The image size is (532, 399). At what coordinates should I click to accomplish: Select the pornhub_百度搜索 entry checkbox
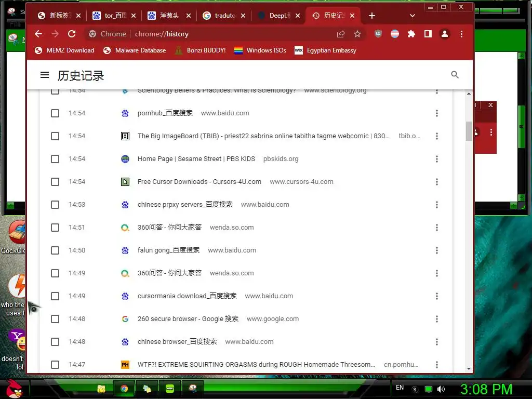(x=55, y=113)
